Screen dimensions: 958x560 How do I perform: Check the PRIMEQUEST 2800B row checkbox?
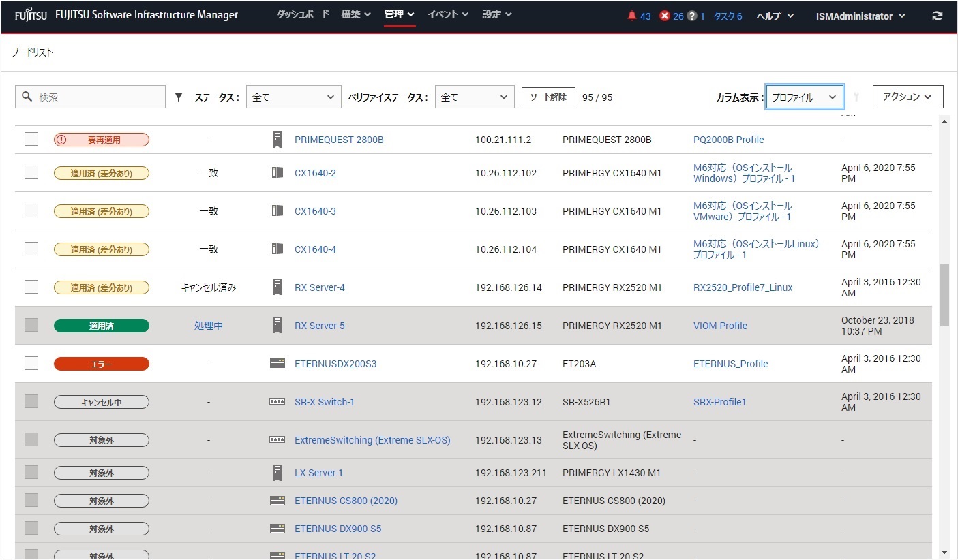(x=31, y=139)
